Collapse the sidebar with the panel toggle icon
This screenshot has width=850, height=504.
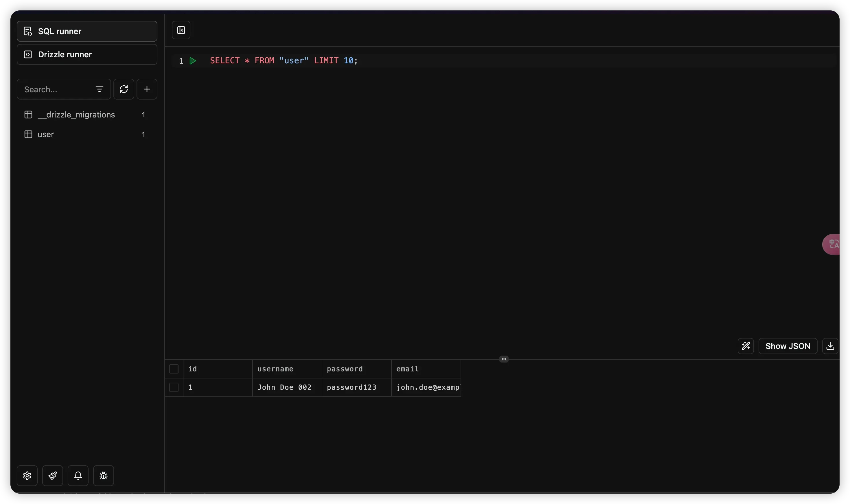click(181, 30)
